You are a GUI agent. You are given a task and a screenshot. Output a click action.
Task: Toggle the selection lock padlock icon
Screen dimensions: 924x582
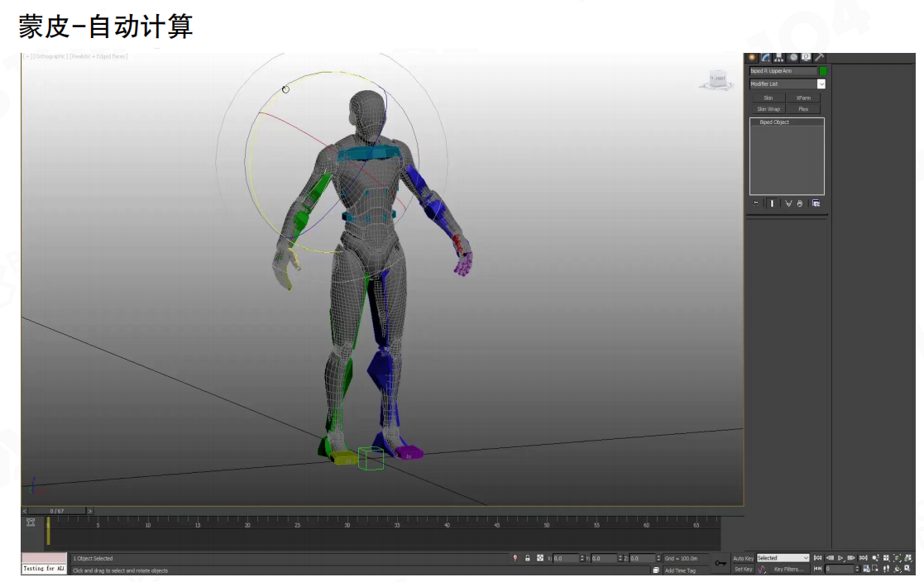click(x=527, y=558)
